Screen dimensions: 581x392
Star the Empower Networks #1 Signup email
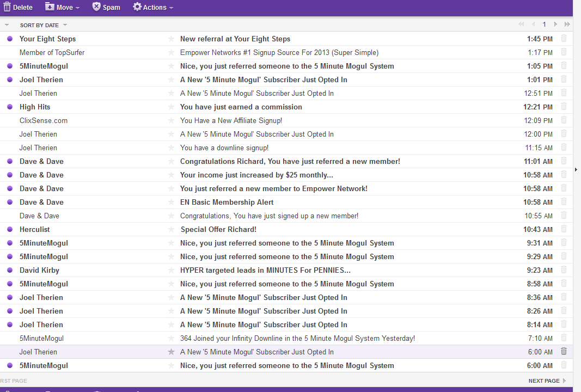(x=171, y=52)
